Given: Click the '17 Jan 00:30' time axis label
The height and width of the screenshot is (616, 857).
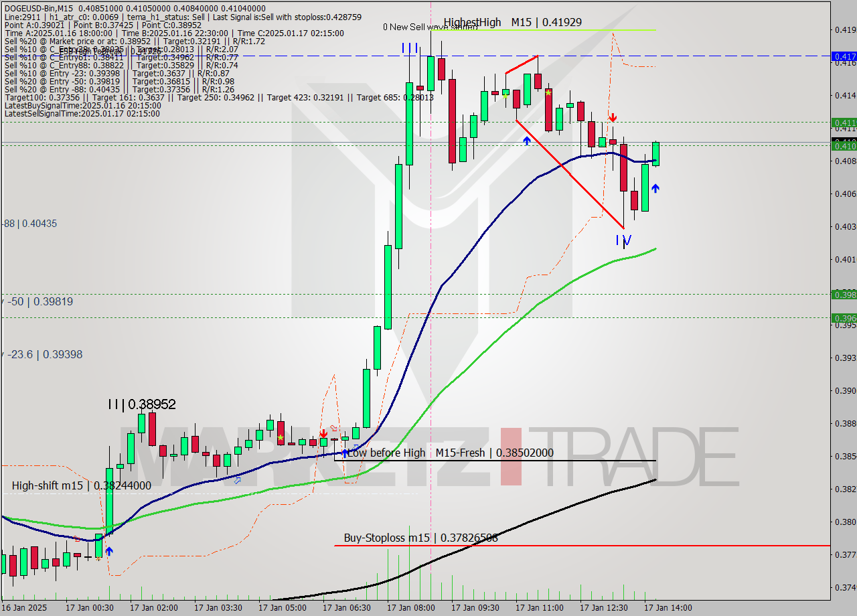Looking at the screenshot, I should click(x=90, y=608).
